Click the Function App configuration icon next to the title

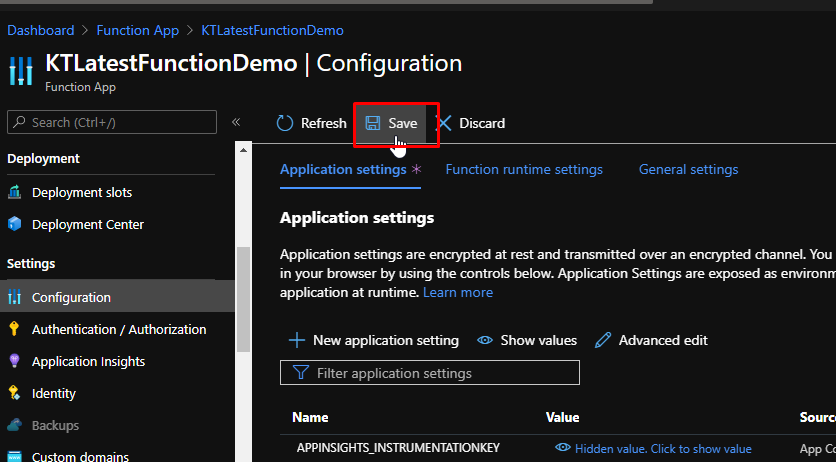[x=21, y=71]
